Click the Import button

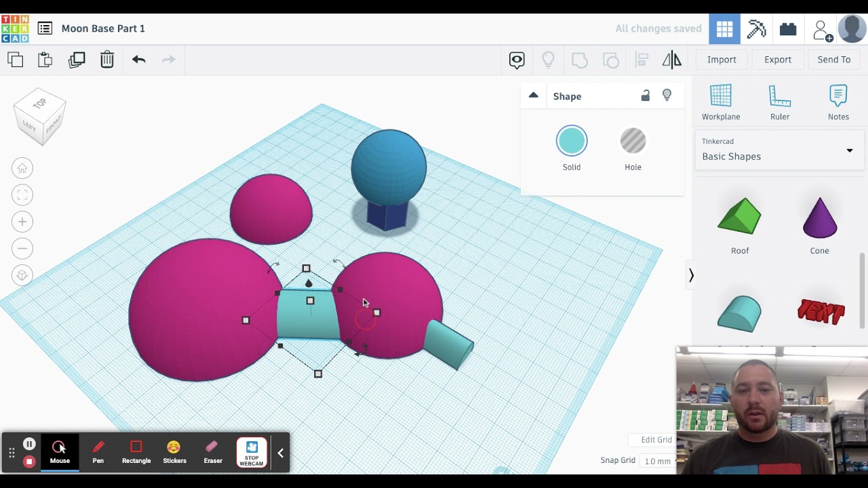click(x=722, y=60)
